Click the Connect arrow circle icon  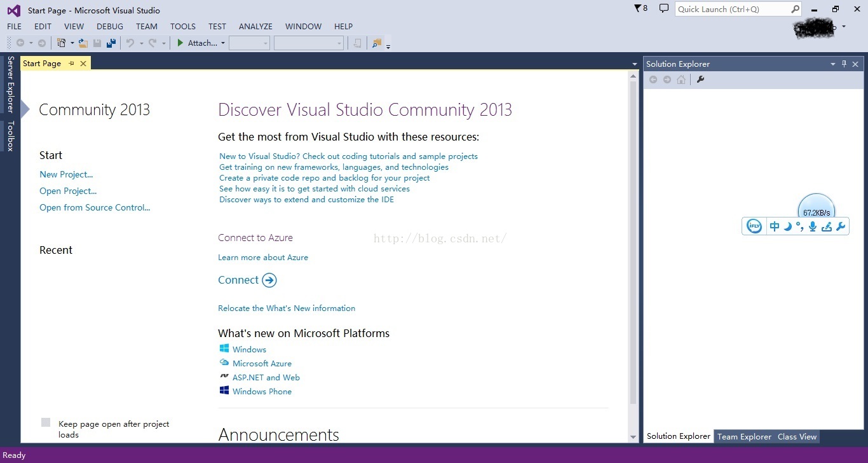(x=269, y=280)
